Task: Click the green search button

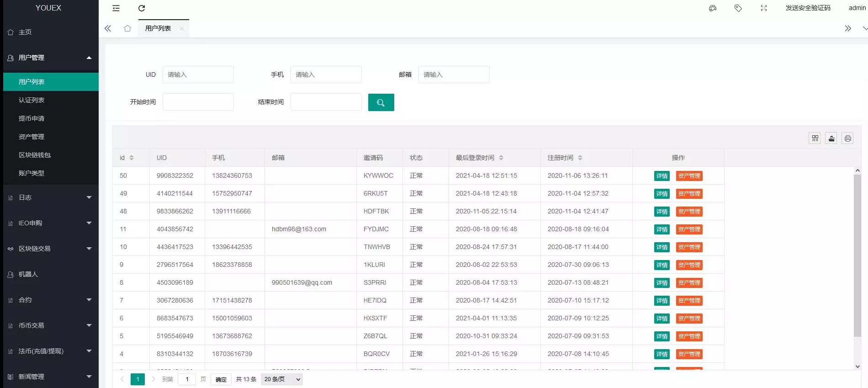Action: (381, 102)
